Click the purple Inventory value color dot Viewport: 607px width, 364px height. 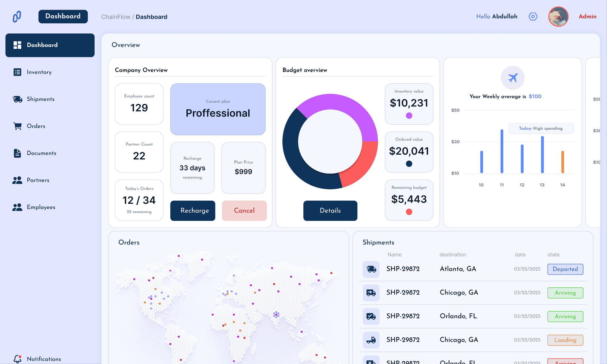pos(409,115)
